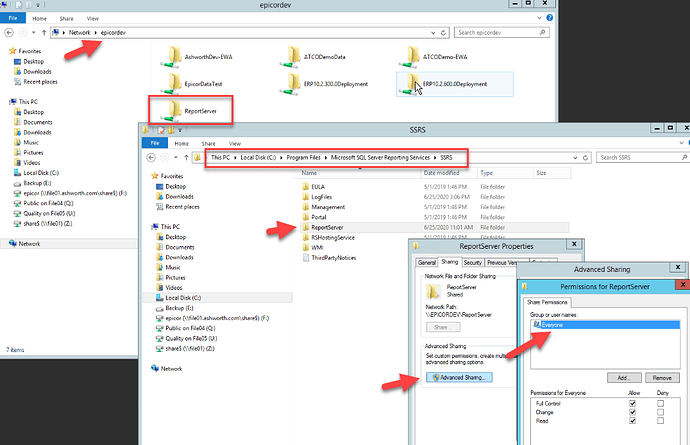690x445 pixels.
Task: Open the ATCODemoData shared folder icon
Action: 292,57
